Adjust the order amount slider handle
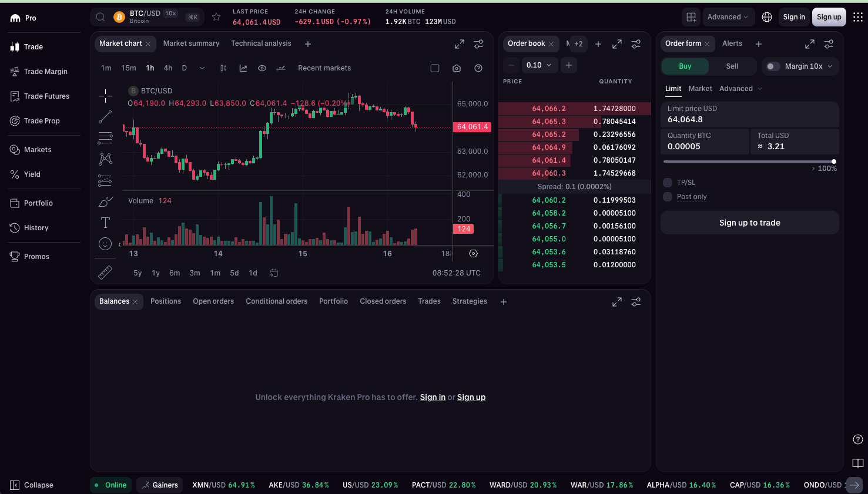Viewport: 868px width, 494px height. (x=833, y=162)
